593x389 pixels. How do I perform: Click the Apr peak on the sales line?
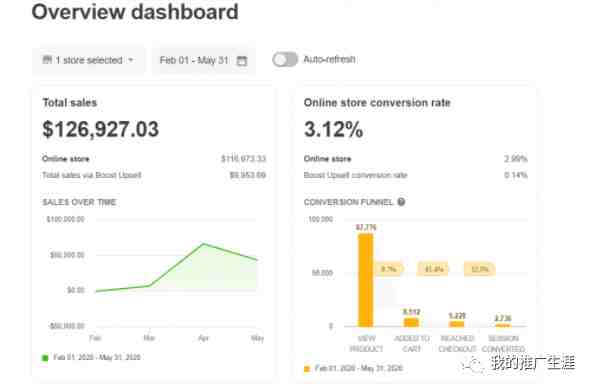(x=204, y=244)
